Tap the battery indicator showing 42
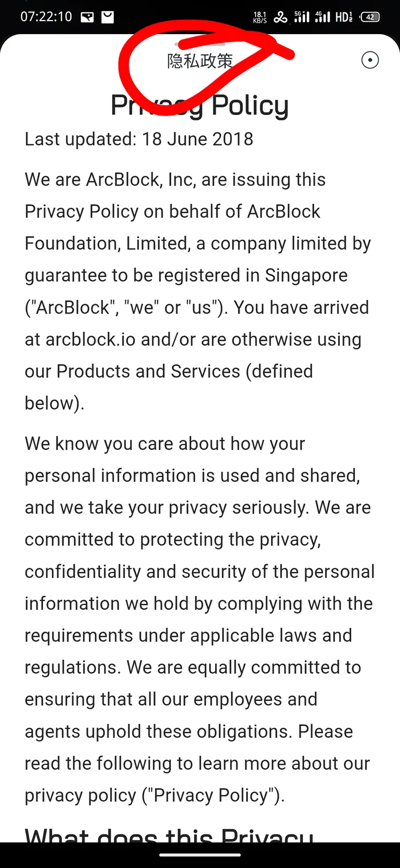400x868 pixels. (370, 17)
